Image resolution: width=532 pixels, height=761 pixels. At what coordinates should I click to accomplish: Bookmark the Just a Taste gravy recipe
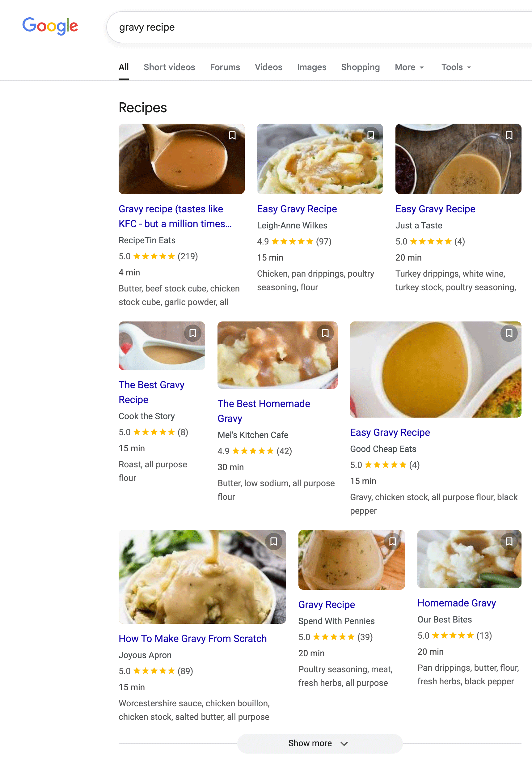(509, 135)
